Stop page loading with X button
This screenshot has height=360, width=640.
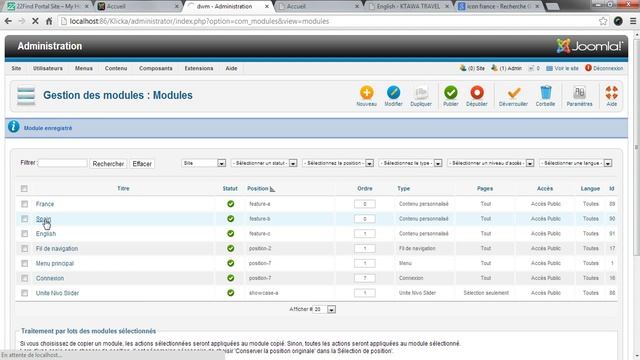(35, 21)
